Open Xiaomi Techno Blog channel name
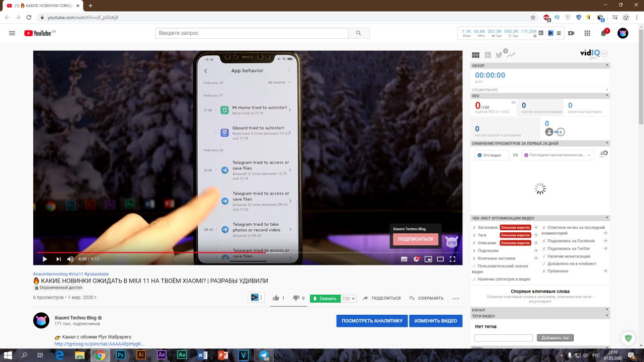Viewport: 644px width, 362px height. (75, 318)
